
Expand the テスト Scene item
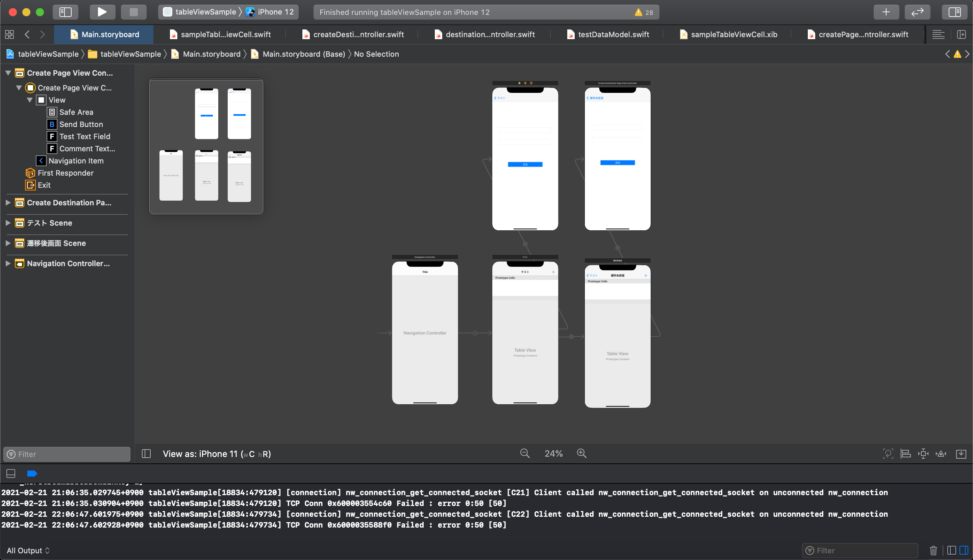(8, 223)
